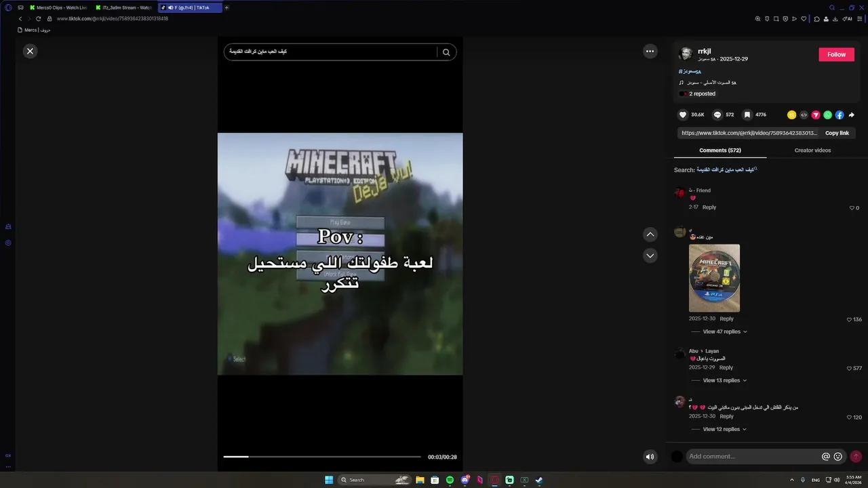Open the three-dots more options menu

pyautogui.click(x=650, y=51)
